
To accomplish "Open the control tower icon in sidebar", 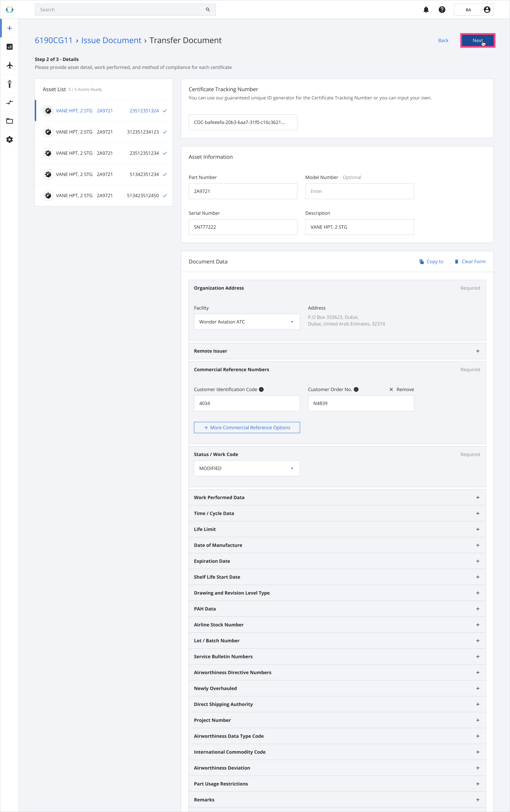I will [x=9, y=84].
